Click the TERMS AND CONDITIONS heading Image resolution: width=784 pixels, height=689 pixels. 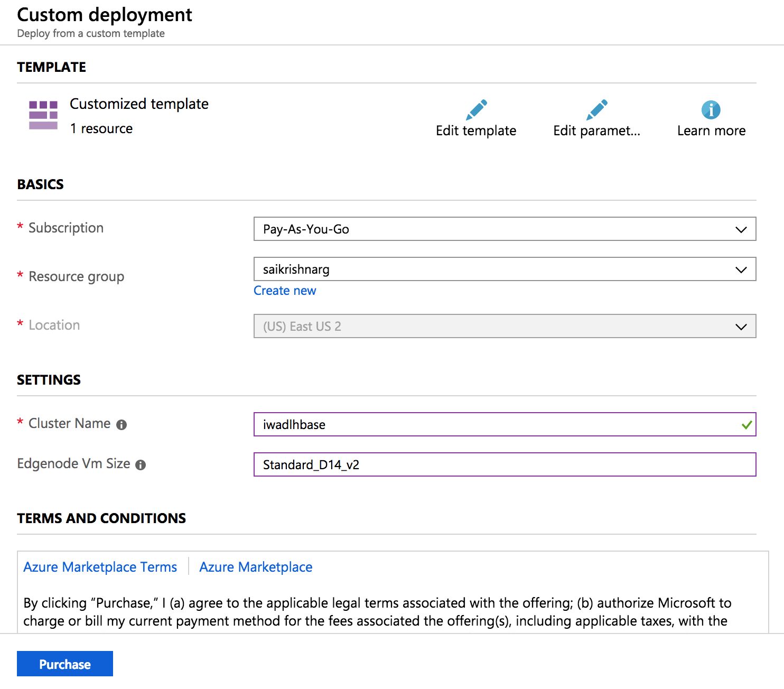pos(101,518)
